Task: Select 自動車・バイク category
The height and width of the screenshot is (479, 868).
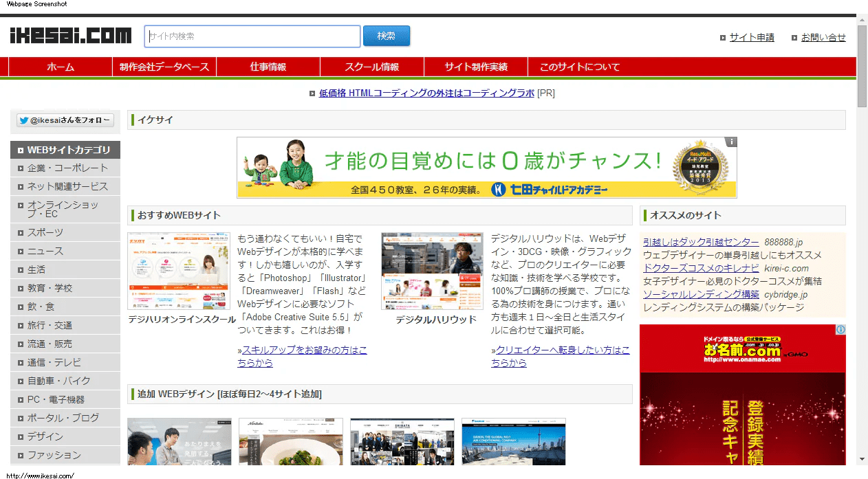Action: (x=65, y=381)
